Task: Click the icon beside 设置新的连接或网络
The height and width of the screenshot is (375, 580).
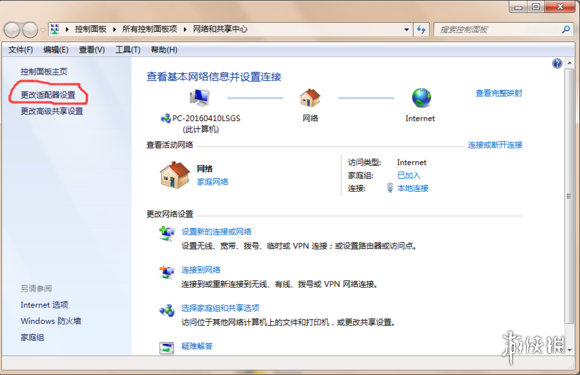Action: click(167, 234)
